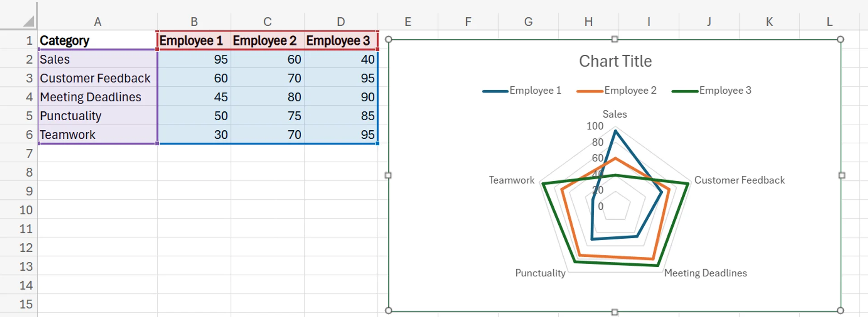Select column A header

[x=98, y=22]
